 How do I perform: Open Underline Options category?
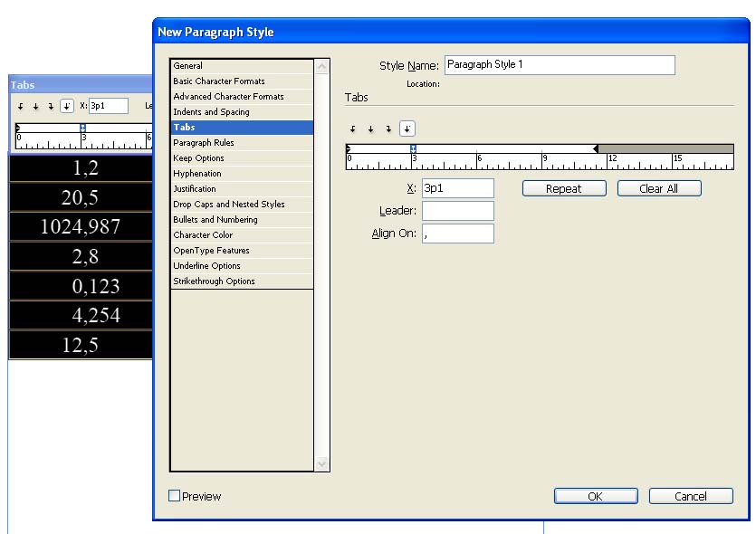tap(242, 266)
